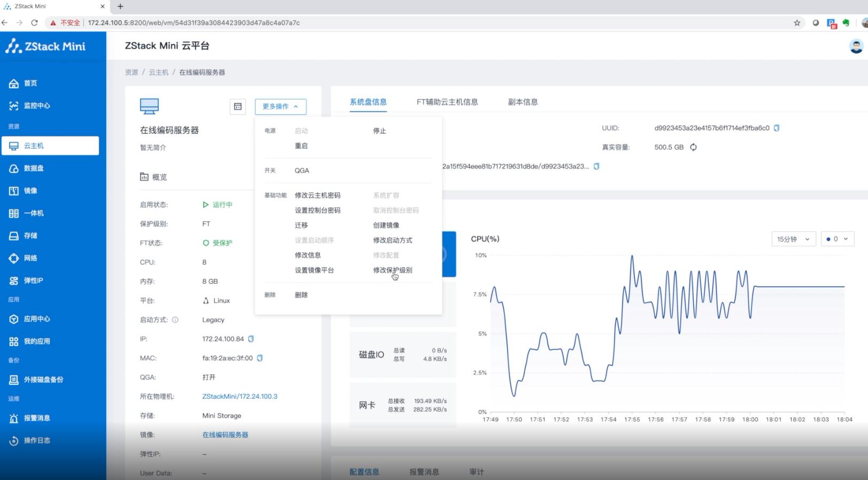868x480 pixels.
Task: Choose 停止 in the power menu
Action: [x=379, y=131]
